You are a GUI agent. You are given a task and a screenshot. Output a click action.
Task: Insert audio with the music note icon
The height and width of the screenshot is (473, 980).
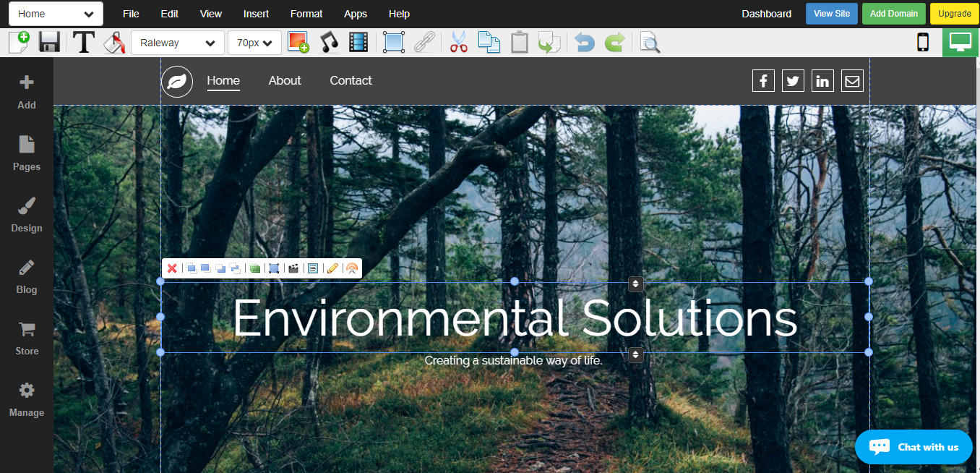click(329, 43)
